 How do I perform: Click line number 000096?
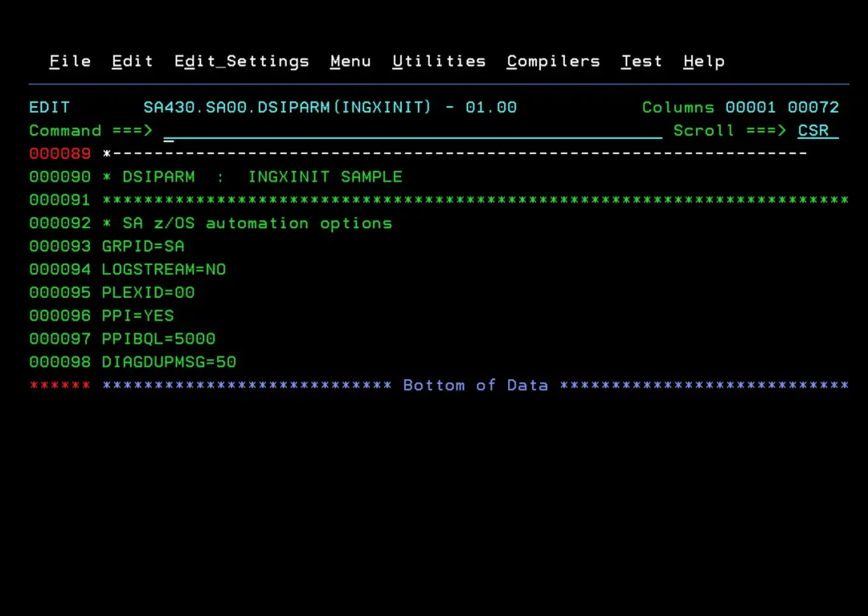point(59,316)
